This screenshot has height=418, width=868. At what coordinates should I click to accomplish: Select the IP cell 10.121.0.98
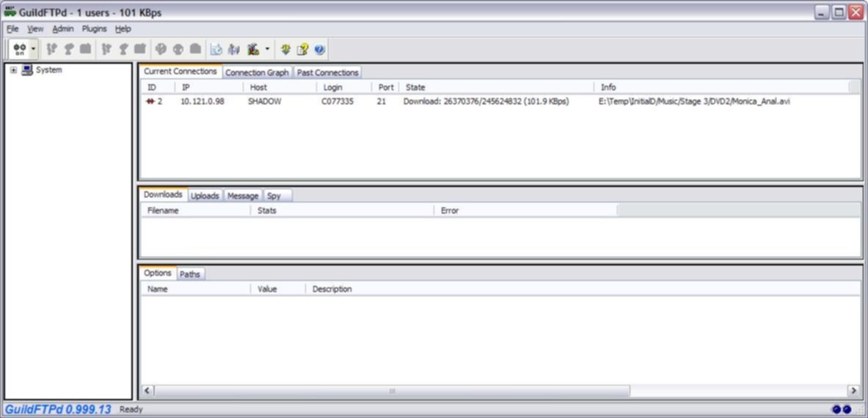click(202, 102)
